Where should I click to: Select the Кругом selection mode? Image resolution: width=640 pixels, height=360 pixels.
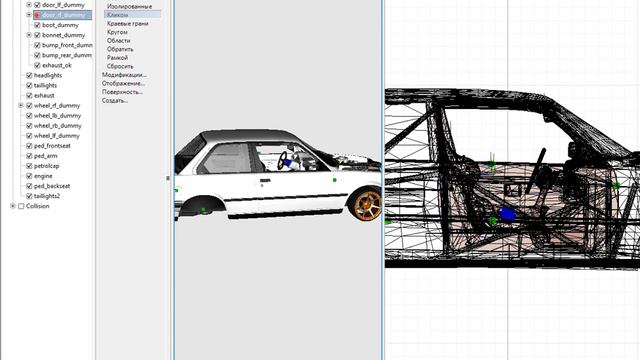tap(117, 32)
